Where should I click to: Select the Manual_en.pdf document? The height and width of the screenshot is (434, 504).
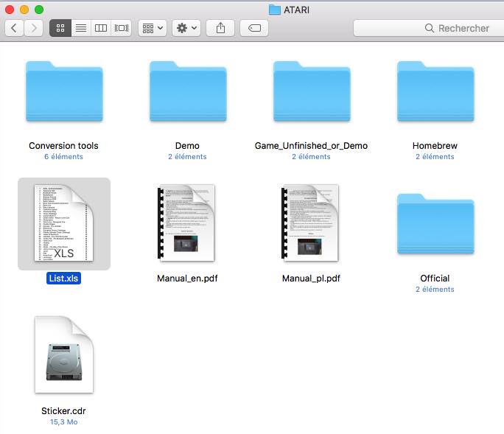click(x=187, y=223)
